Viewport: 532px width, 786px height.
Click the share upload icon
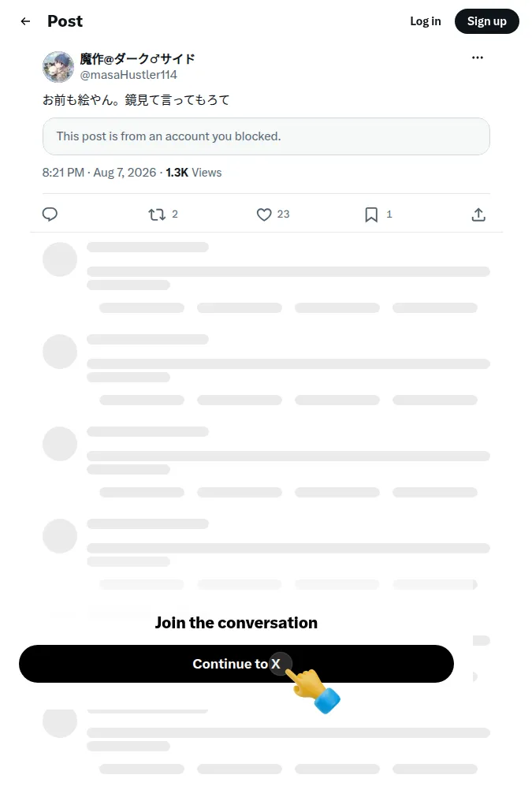[478, 214]
